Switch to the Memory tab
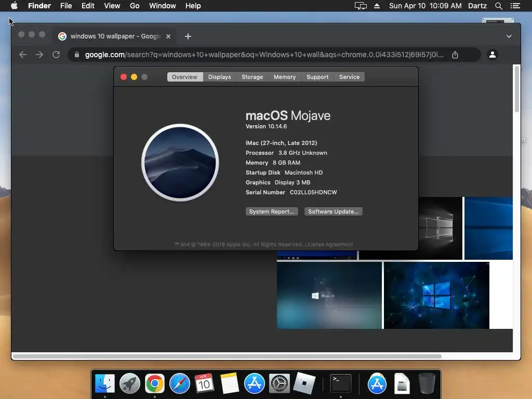This screenshot has width=532, height=399. (285, 77)
